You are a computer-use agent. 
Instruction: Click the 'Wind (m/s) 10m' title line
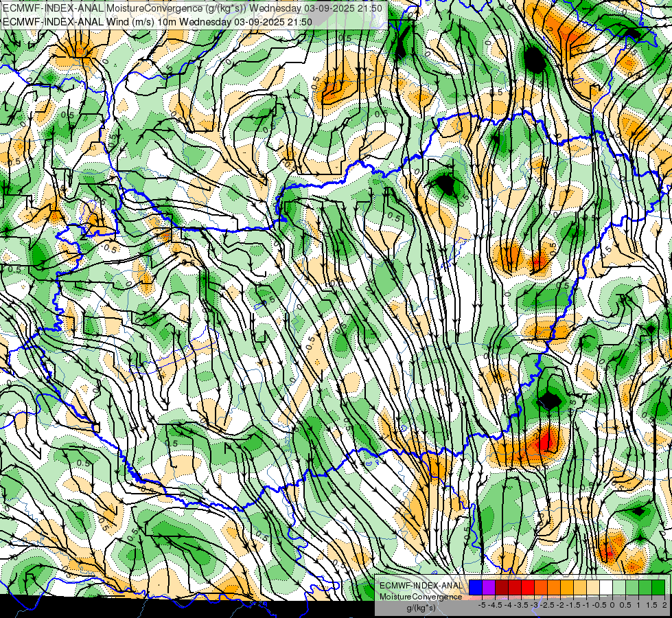[x=157, y=21]
